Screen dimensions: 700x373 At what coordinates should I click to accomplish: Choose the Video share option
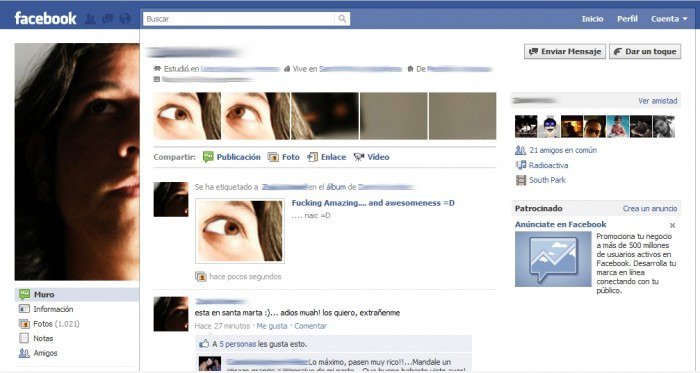point(371,157)
